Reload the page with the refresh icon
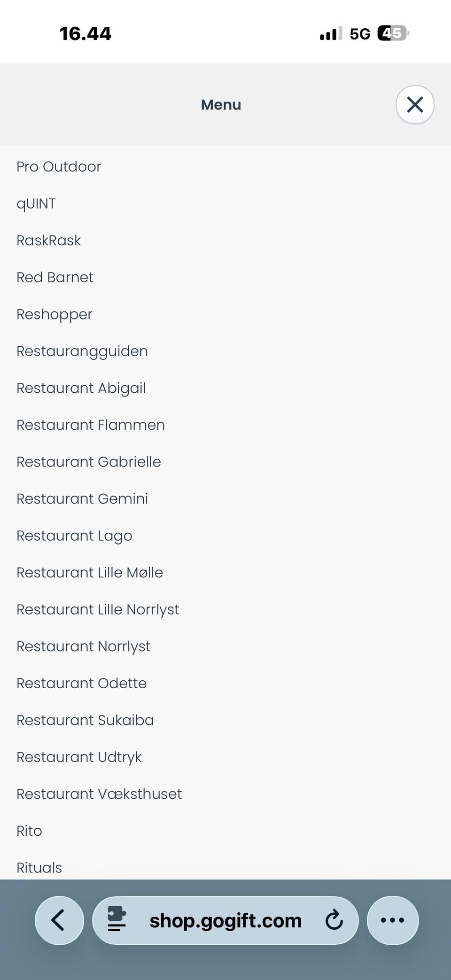Image resolution: width=451 pixels, height=980 pixels. pos(334,920)
